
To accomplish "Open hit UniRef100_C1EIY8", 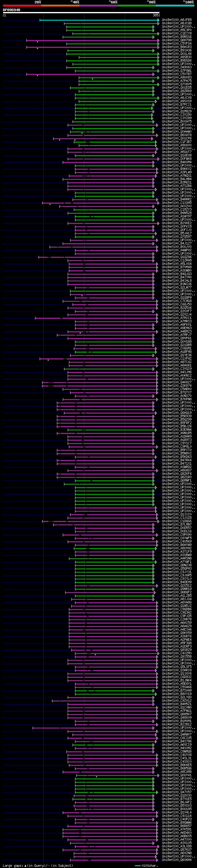I will tap(177, 33).
